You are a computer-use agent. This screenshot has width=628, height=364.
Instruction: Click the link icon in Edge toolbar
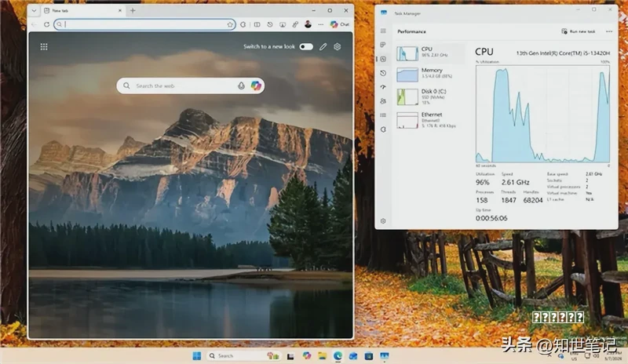tap(295, 24)
